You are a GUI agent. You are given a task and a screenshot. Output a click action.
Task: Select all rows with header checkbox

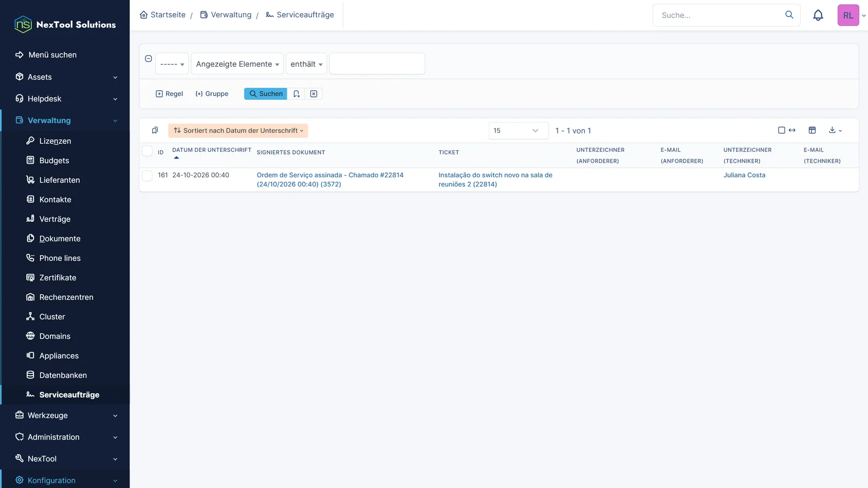coord(147,151)
